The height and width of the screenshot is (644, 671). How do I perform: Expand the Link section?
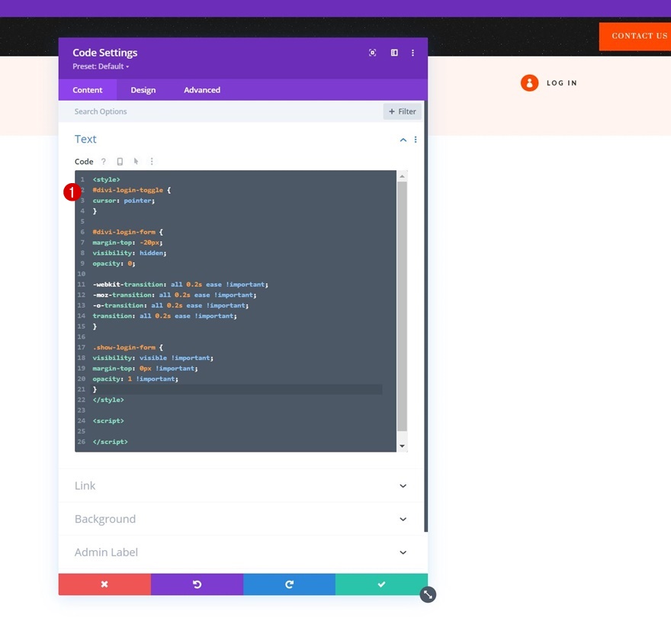(241, 485)
